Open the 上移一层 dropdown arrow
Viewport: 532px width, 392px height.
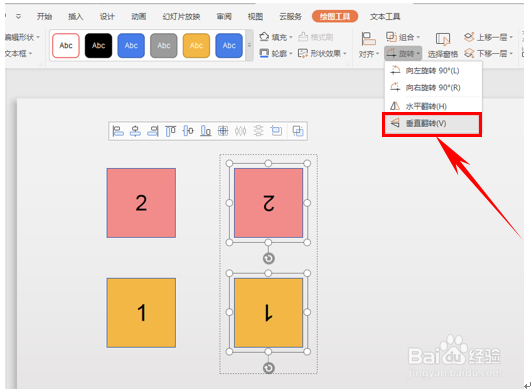511,37
